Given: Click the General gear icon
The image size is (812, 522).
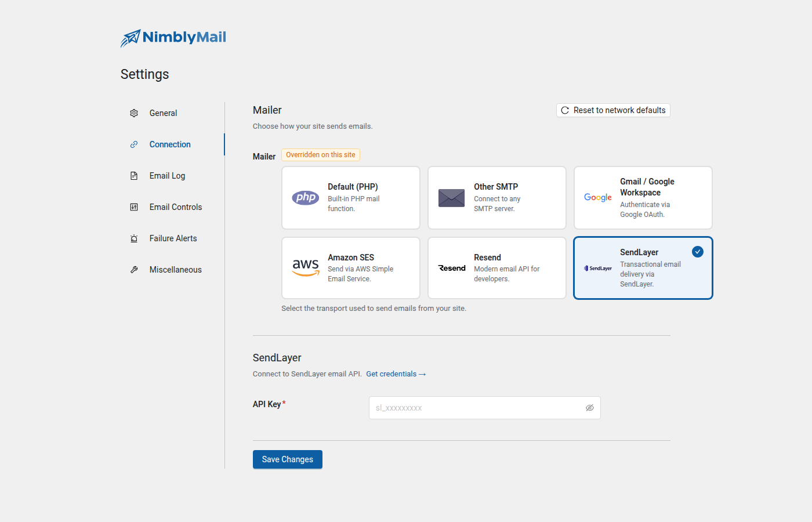Looking at the screenshot, I should click(134, 113).
